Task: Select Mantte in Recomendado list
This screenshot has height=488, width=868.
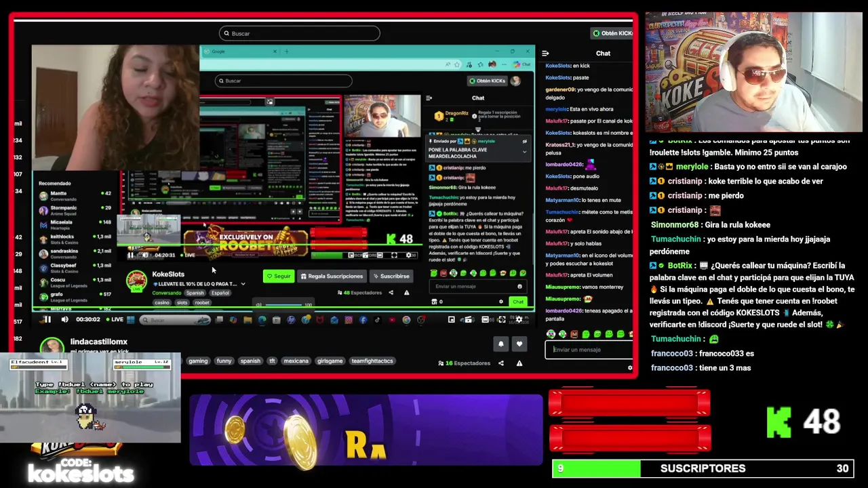Action: tap(74, 196)
